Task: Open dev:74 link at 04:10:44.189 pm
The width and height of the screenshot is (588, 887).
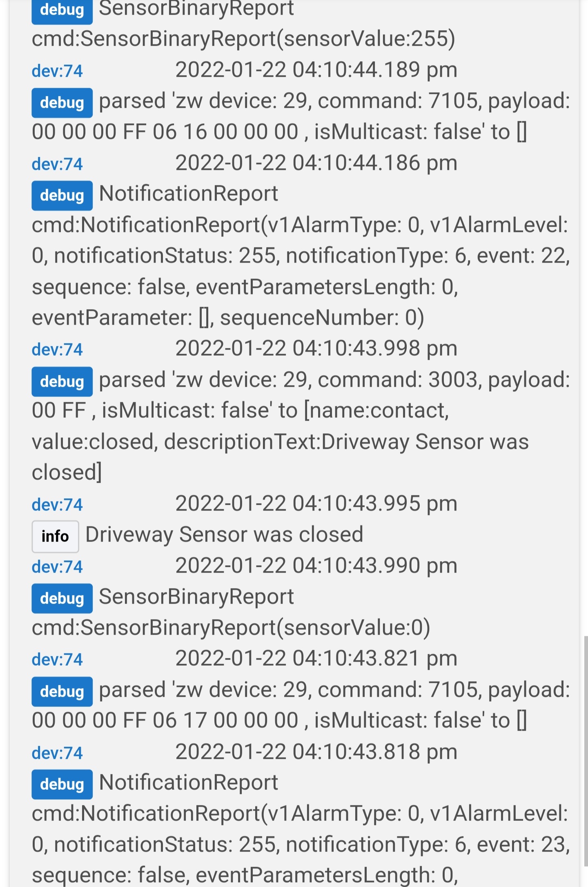Action: point(57,71)
